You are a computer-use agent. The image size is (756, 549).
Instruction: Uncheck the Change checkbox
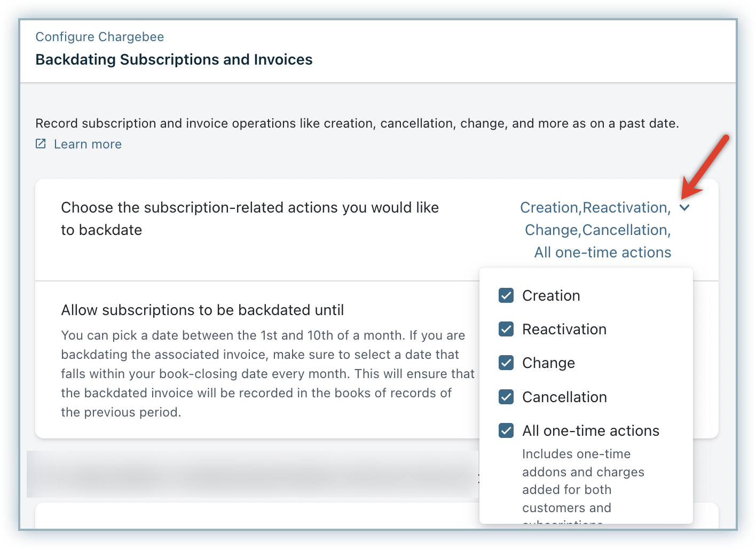pyautogui.click(x=506, y=363)
